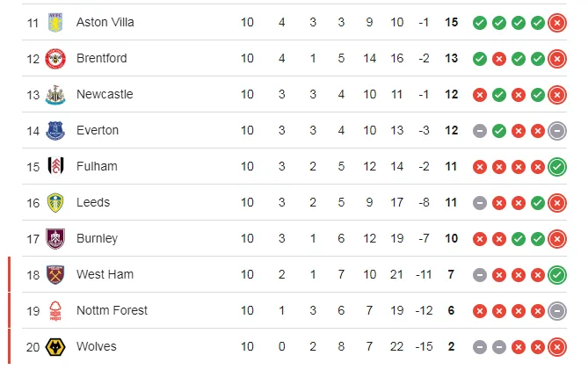This screenshot has height=377, width=588.
Task: Click Aston Villa's points total of 15
Action: click(453, 22)
